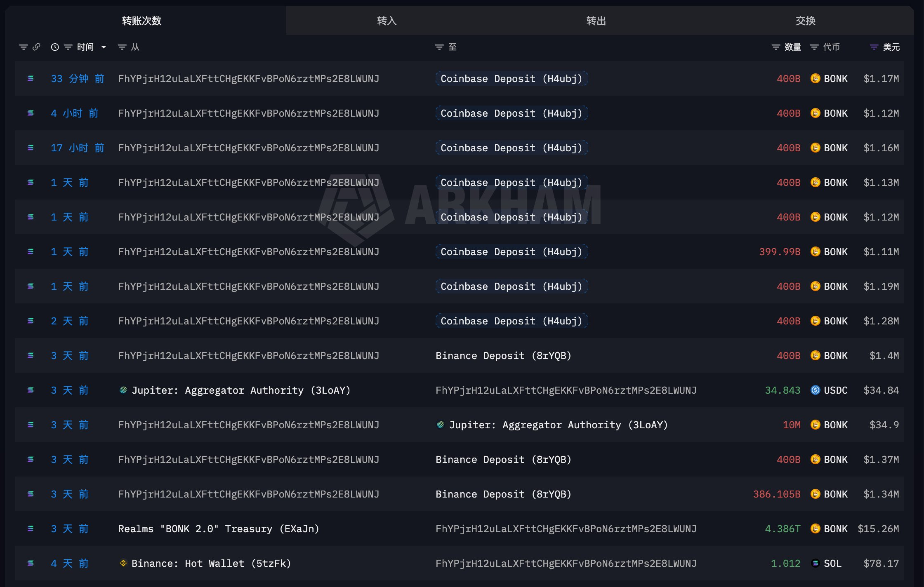This screenshot has height=587, width=924.
Task: Click the USDC token name
Action: tap(836, 390)
